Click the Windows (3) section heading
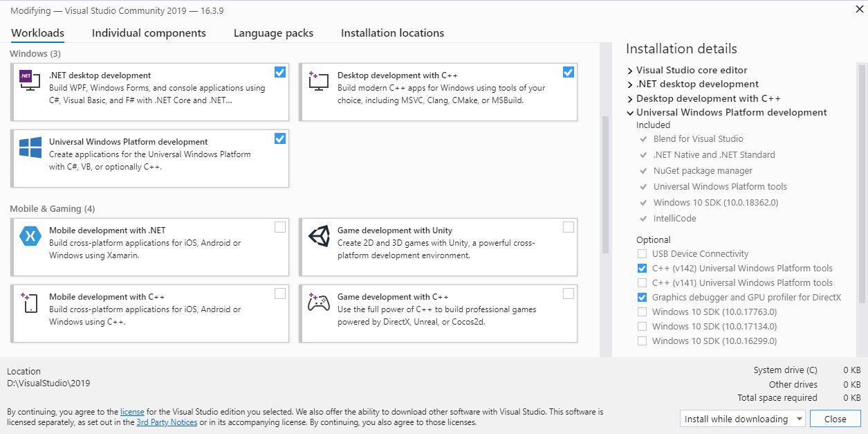The width and height of the screenshot is (868, 434). pos(35,53)
